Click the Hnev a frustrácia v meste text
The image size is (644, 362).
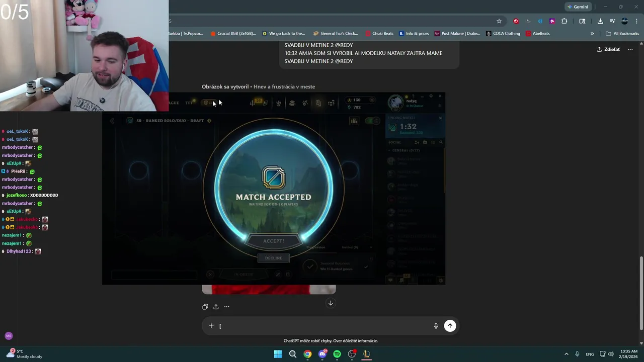284,86
